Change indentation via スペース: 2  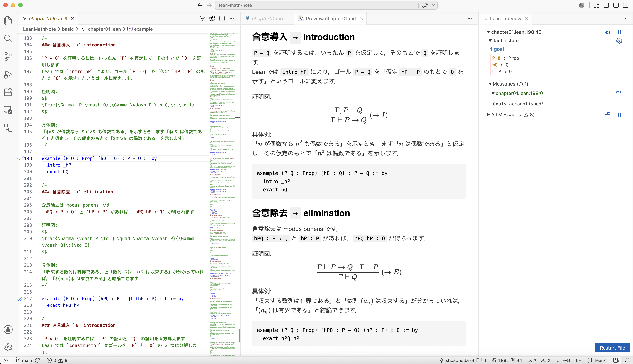point(539,360)
